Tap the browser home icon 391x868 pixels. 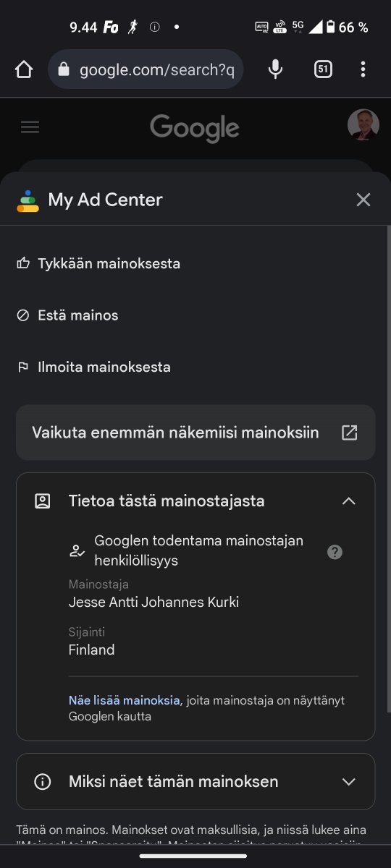[x=24, y=69]
